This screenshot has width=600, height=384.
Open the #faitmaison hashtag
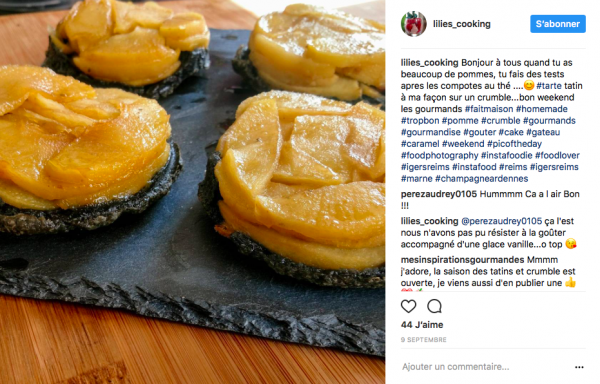tap(489, 109)
